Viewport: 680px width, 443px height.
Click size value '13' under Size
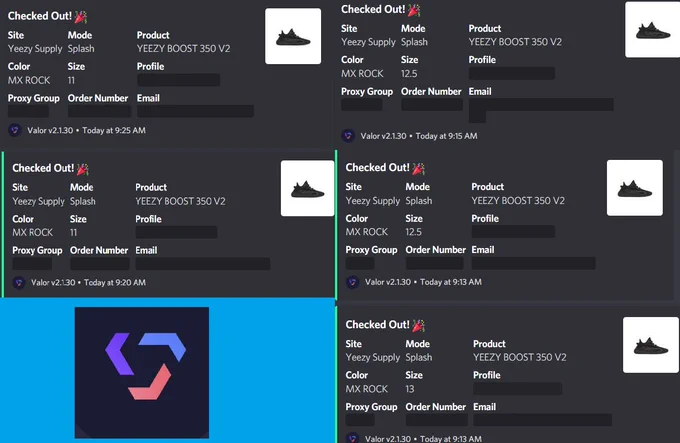point(410,389)
